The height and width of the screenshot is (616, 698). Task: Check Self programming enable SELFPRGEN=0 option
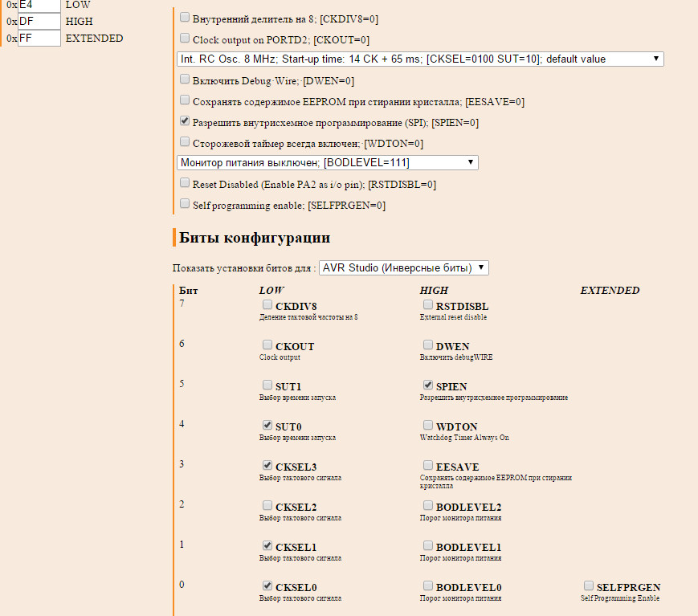click(x=185, y=204)
